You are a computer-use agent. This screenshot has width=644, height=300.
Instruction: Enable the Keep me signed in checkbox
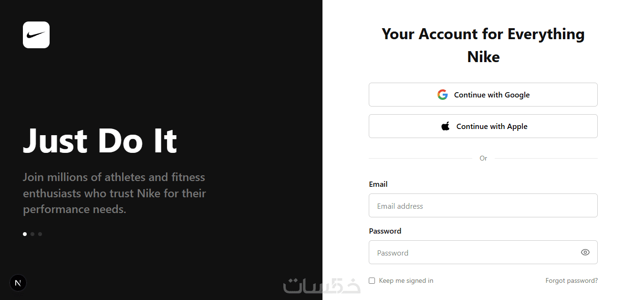point(372,281)
